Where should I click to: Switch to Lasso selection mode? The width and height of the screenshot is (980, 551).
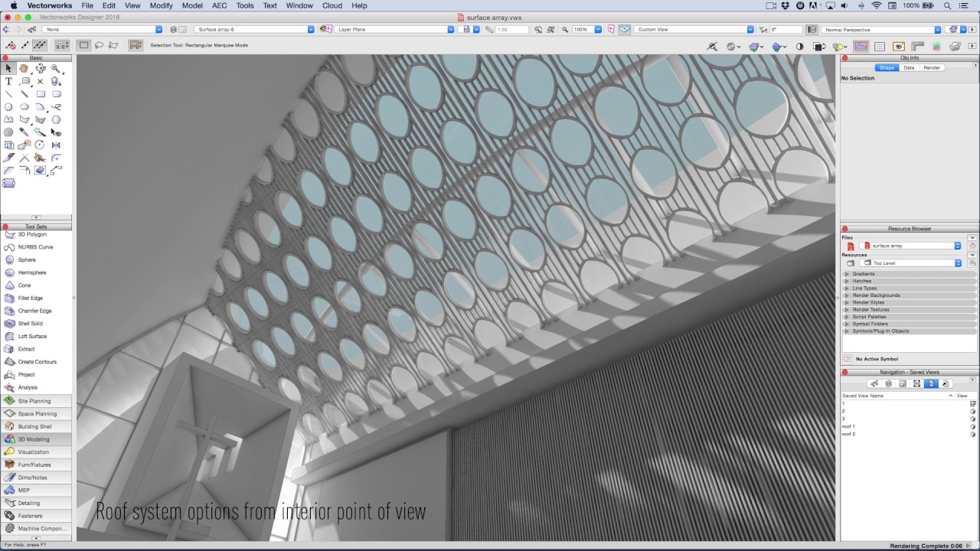[99, 45]
